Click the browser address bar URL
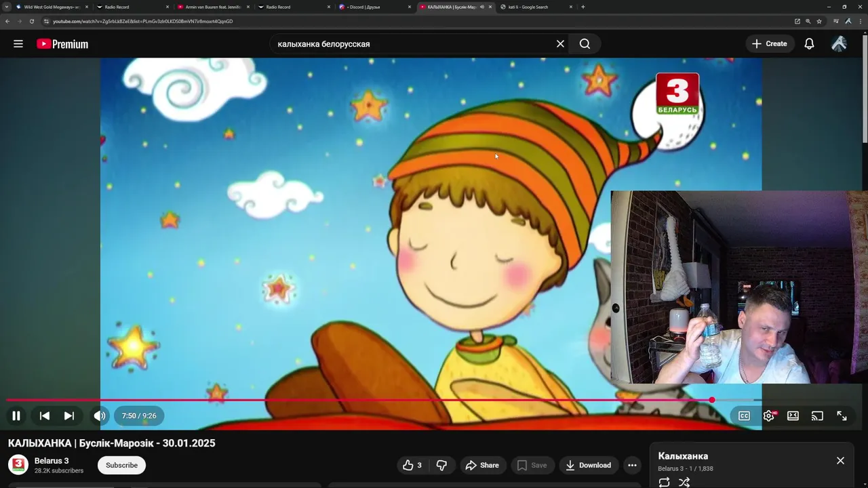The width and height of the screenshot is (868, 488). pyautogui.click(x=142, y=21)
